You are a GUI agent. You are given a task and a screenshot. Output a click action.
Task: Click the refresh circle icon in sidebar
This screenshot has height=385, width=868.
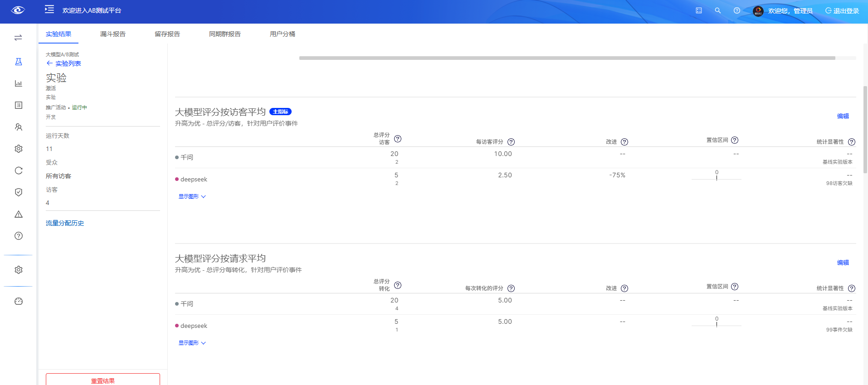(x=19, y=171)
